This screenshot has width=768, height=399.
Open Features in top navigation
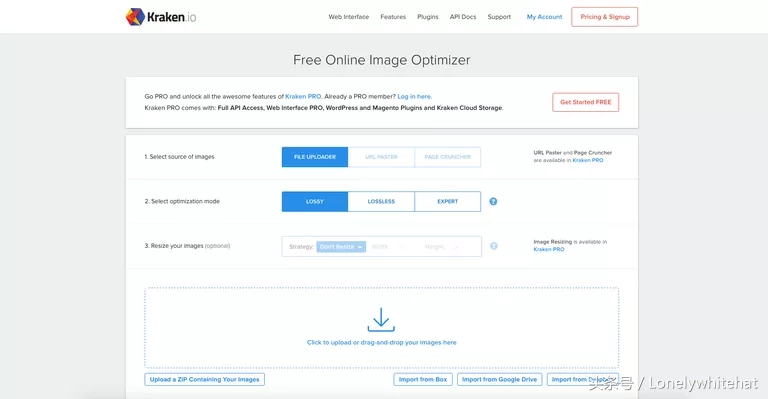click(x=393, y=17)
